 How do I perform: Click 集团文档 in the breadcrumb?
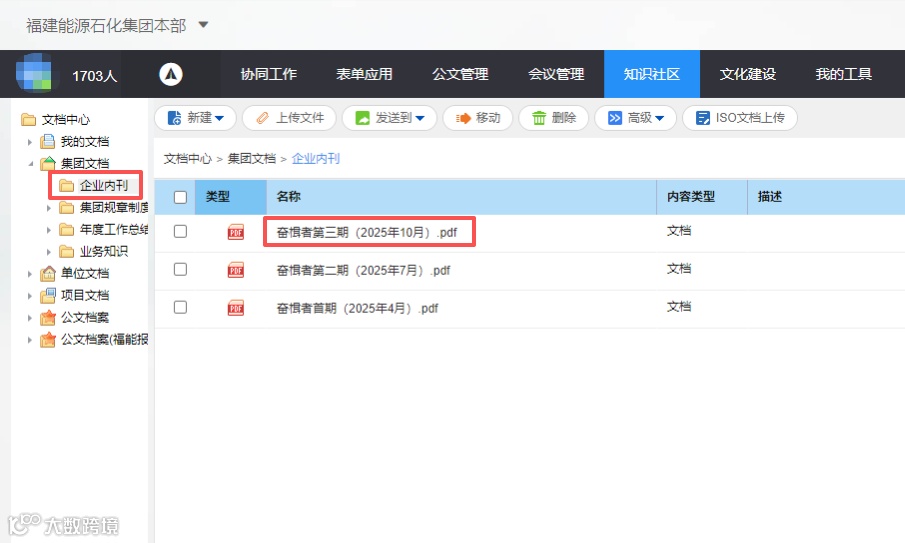pos(252,159)
